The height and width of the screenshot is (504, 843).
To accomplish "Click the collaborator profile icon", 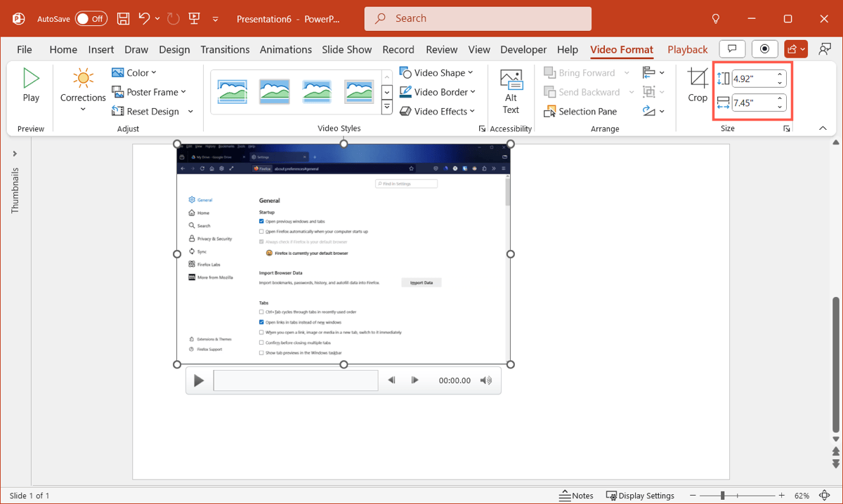I will point(825,48).
